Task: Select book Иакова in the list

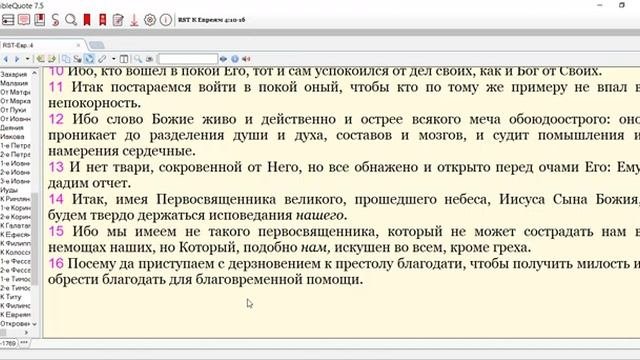Action: (x=12, y=137)
